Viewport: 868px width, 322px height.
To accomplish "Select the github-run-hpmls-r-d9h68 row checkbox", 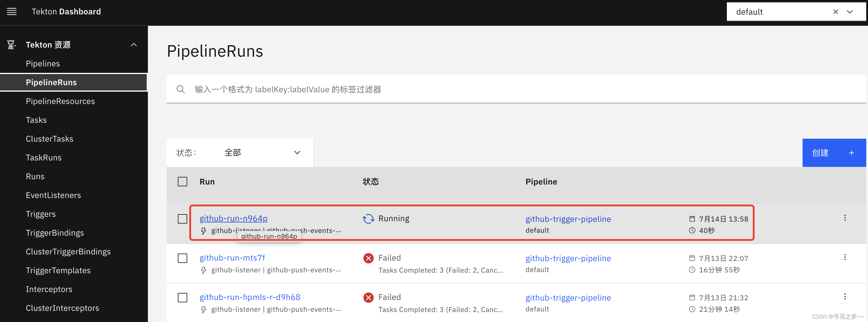I will click(x=182, y=298).
